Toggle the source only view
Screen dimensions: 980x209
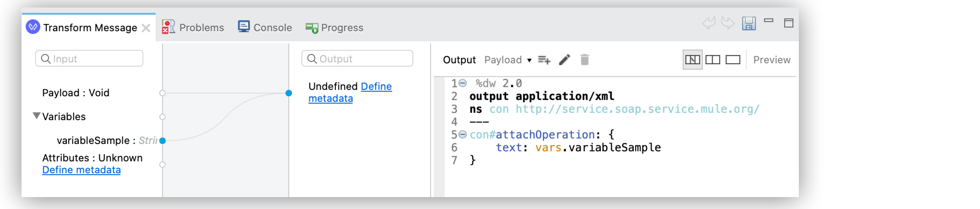coord(733,60)
